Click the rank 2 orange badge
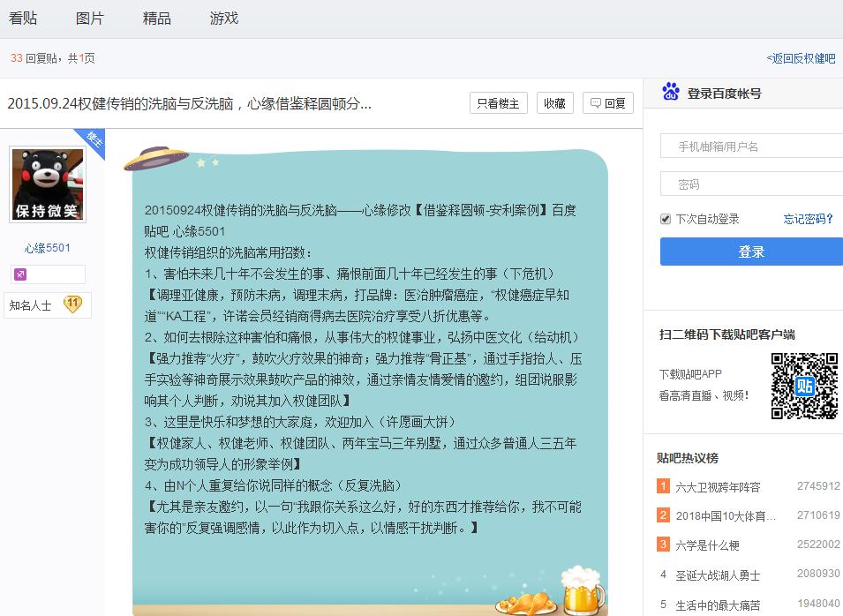Screen dimensions: 843x616 [663, 515]
